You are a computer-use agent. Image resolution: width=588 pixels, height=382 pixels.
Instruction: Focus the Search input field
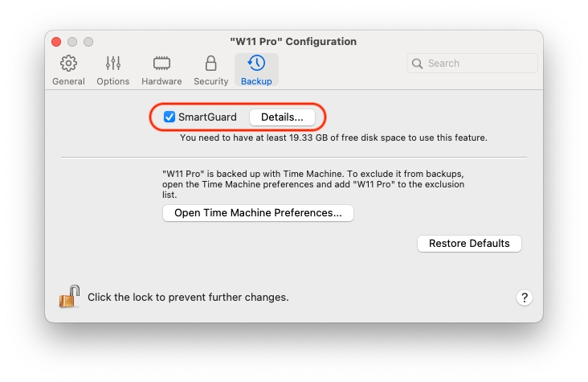[x=478, y=64]
